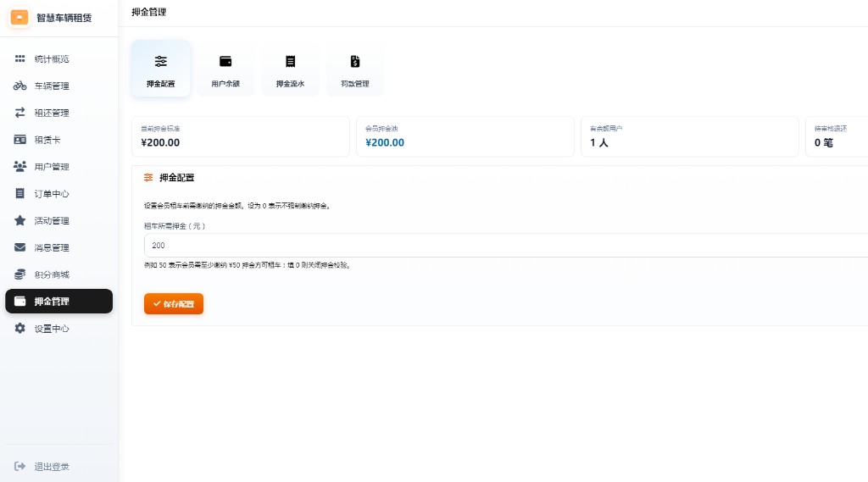Open 租还管理 menu item

[x=58, y=113]
